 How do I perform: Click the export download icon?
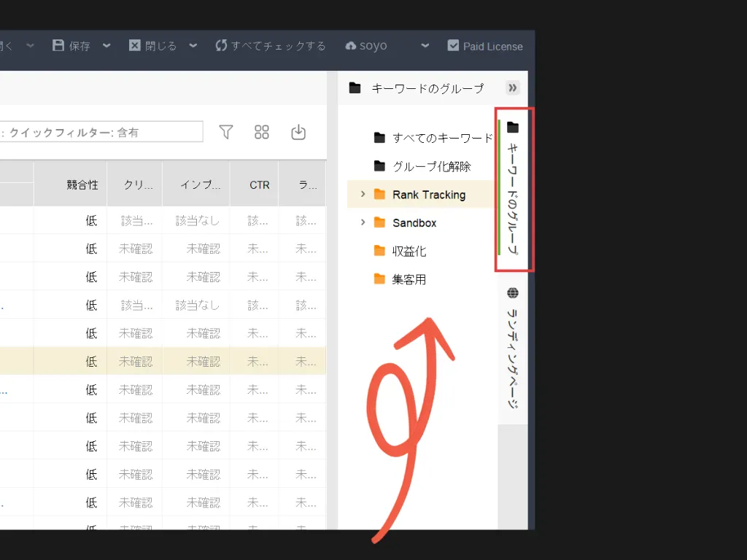[x=298, y=131]
